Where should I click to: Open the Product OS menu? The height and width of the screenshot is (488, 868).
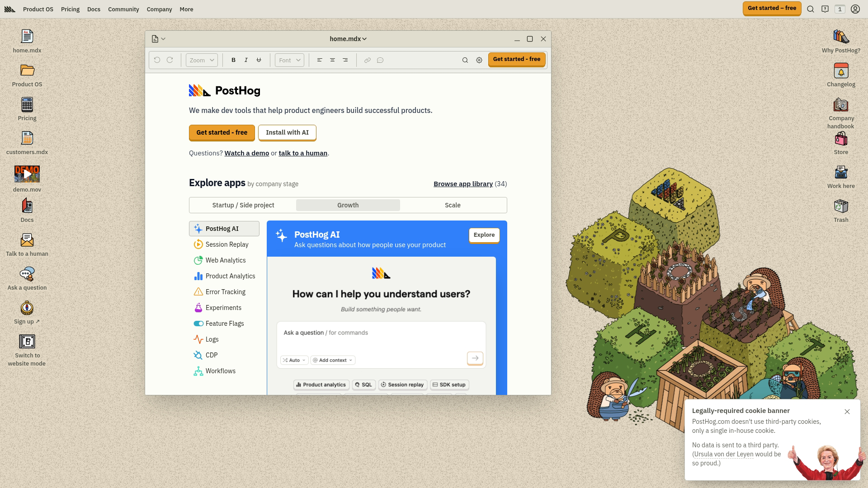pos(38,9)
